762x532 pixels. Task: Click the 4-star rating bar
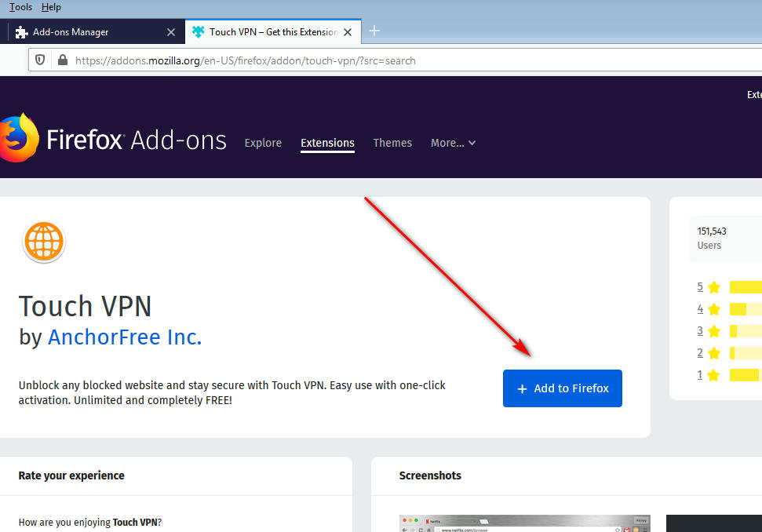tap(746, 309)
